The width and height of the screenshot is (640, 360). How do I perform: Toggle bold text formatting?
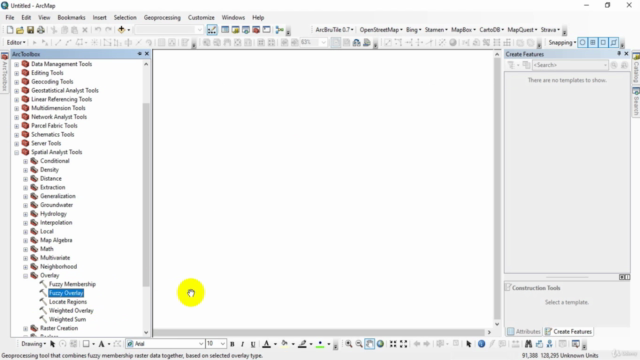pyautogui.click(x=232, y=344)
